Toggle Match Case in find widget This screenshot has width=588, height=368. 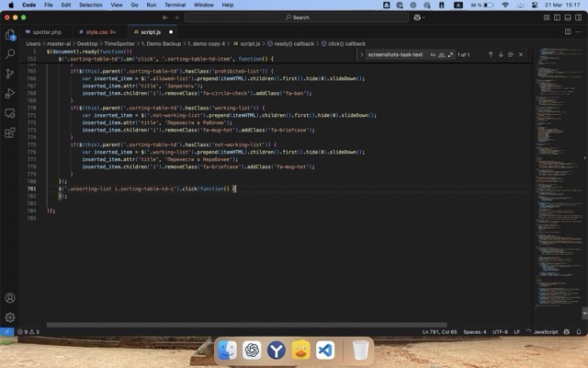click(433, 54)
